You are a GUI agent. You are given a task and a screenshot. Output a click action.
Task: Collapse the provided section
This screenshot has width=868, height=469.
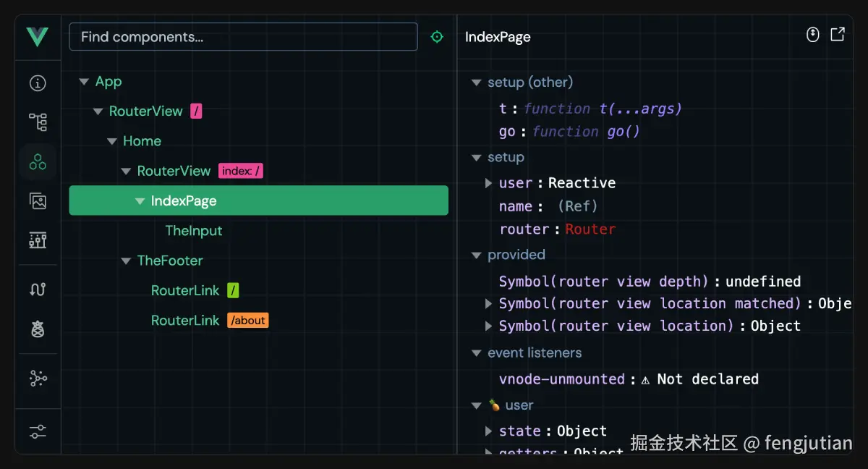(x=476, y=255)
